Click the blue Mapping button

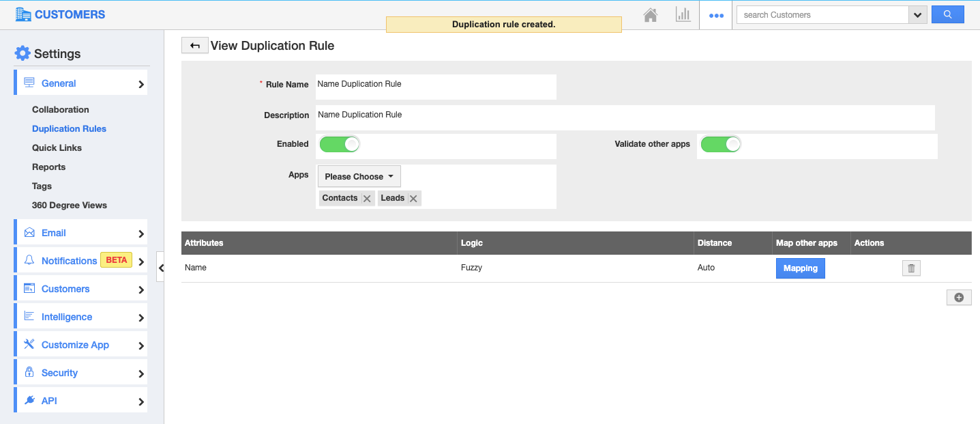(x=800, y=268)
